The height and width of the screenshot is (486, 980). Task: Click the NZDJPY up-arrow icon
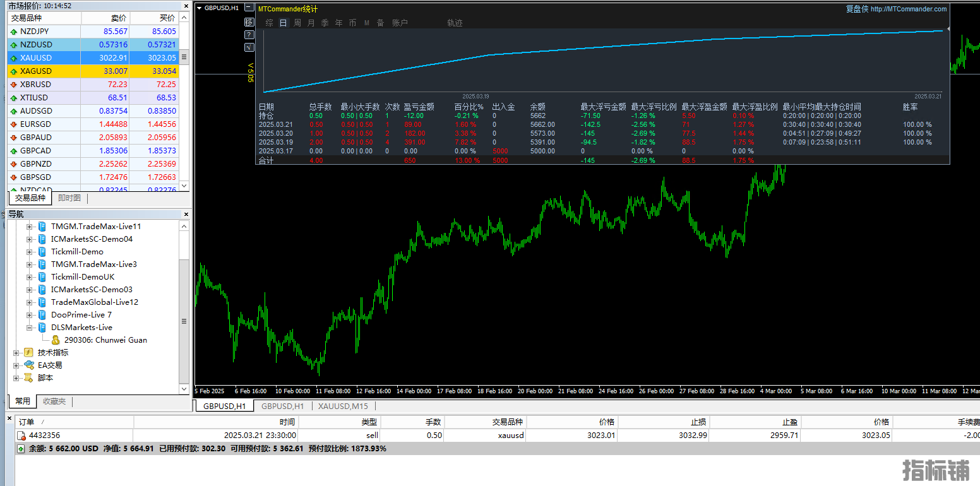(14, 32)
